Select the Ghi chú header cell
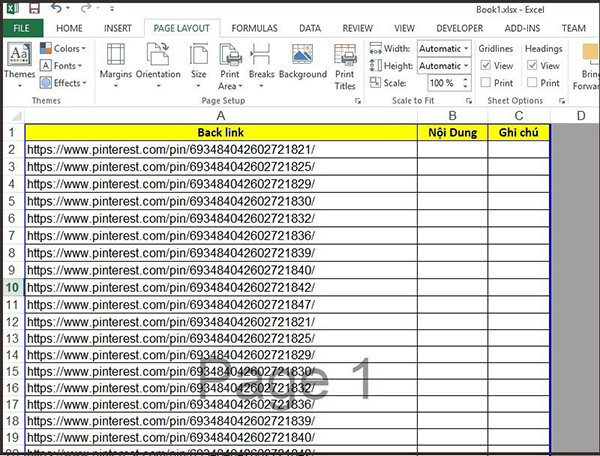Image resolution: width=600 pixels, height=456 pixels. click(x=518, y=132)
